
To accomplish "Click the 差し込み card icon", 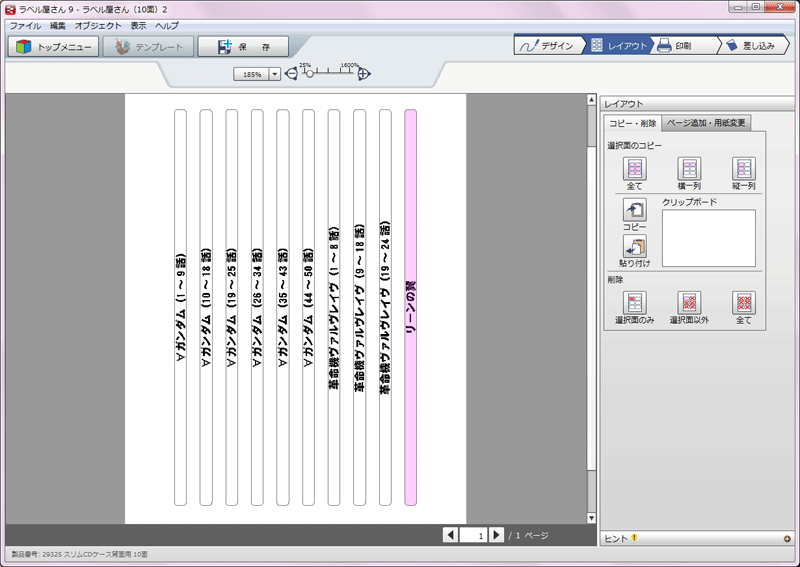I will 732,45.
